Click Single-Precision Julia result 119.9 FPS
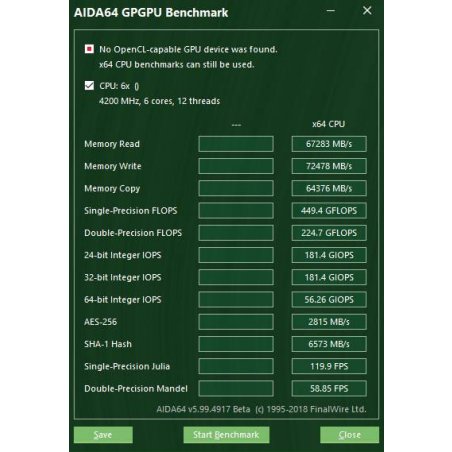Viewport: 452px width, 452px height. click(x=329, y=366)
